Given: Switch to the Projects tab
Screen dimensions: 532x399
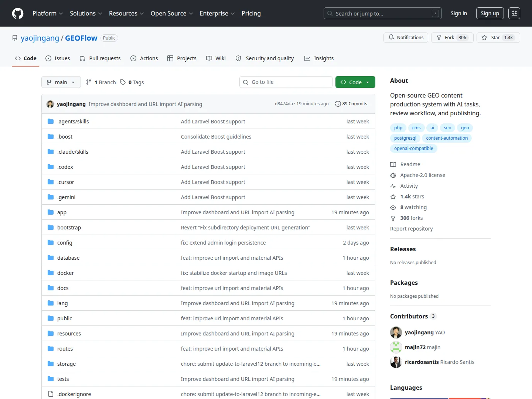Looking at the screenshot, I should (x=182, y=58).
